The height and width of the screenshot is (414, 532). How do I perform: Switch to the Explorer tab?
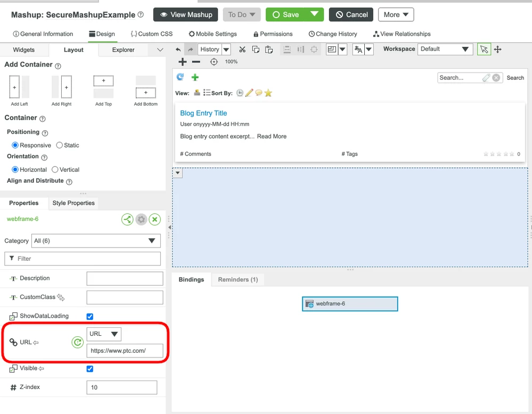123,50
